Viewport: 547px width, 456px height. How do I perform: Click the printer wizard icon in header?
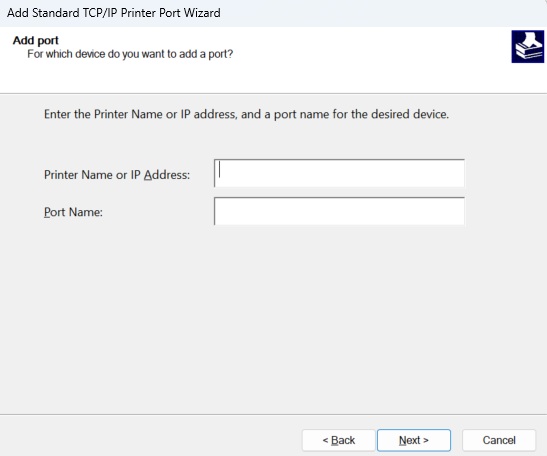tap(527, 46)
